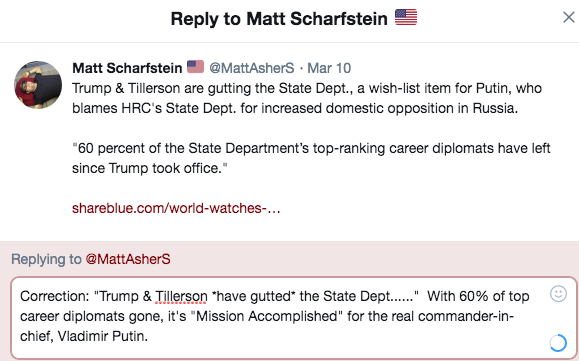
Task: Click the '60 percent of the State Department' quote
Action: [311, 158]
